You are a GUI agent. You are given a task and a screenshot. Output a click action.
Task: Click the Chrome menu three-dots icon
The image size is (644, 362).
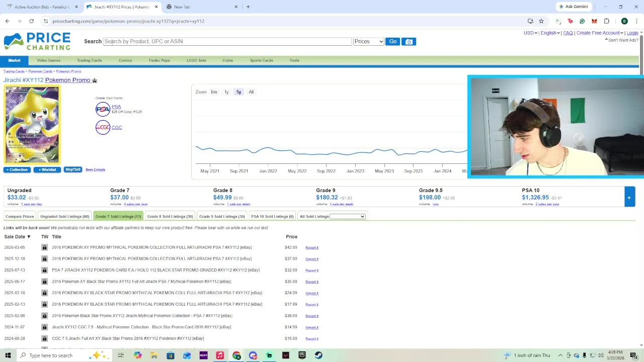click(636, 21)
